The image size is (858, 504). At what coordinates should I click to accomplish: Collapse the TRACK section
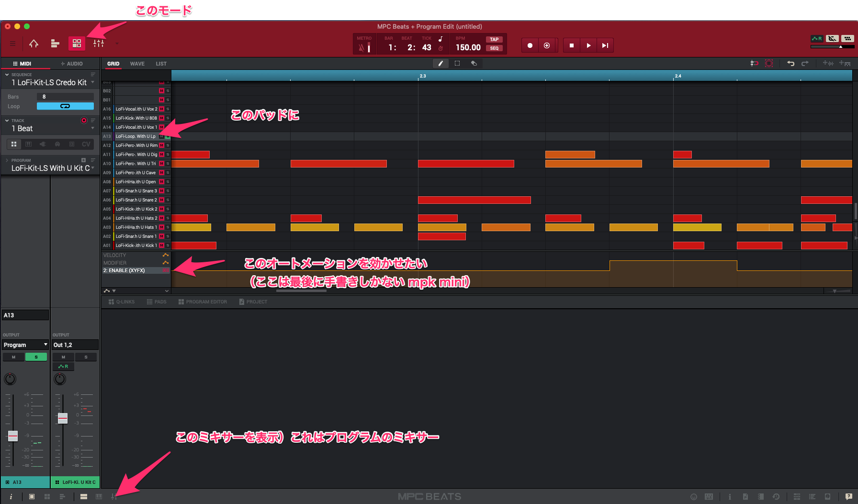[x=7, y=121]
